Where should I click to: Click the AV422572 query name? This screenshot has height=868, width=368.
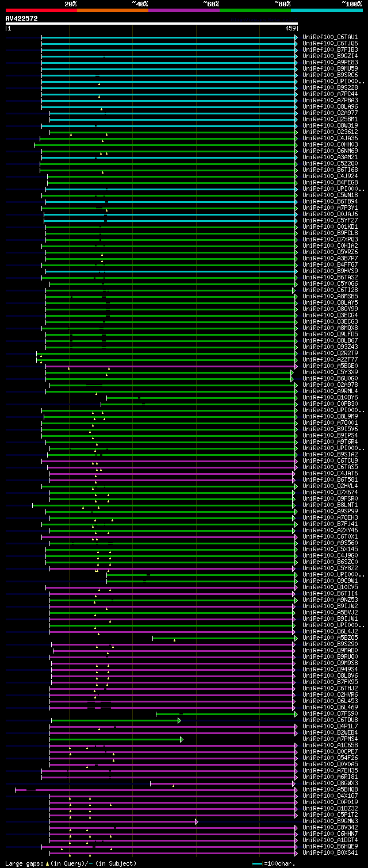point(22,18)
